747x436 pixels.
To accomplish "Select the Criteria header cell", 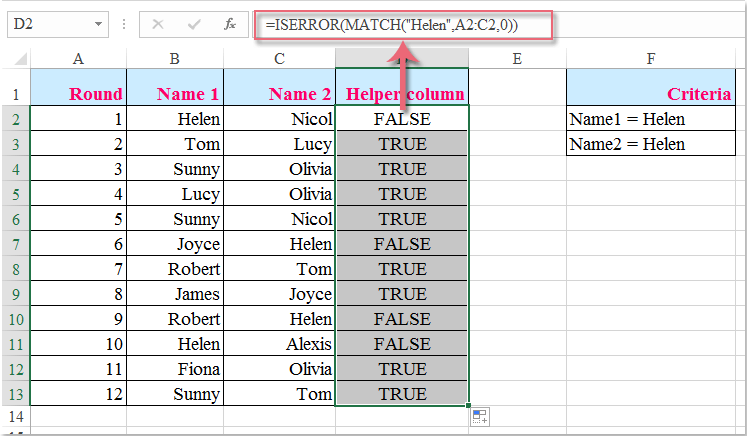I will [651, 87].
